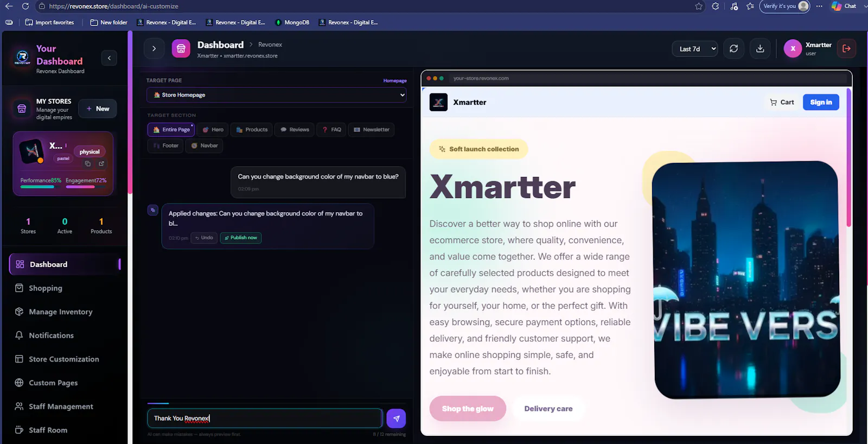Click the Engagement progress bar

pos(86,187)
